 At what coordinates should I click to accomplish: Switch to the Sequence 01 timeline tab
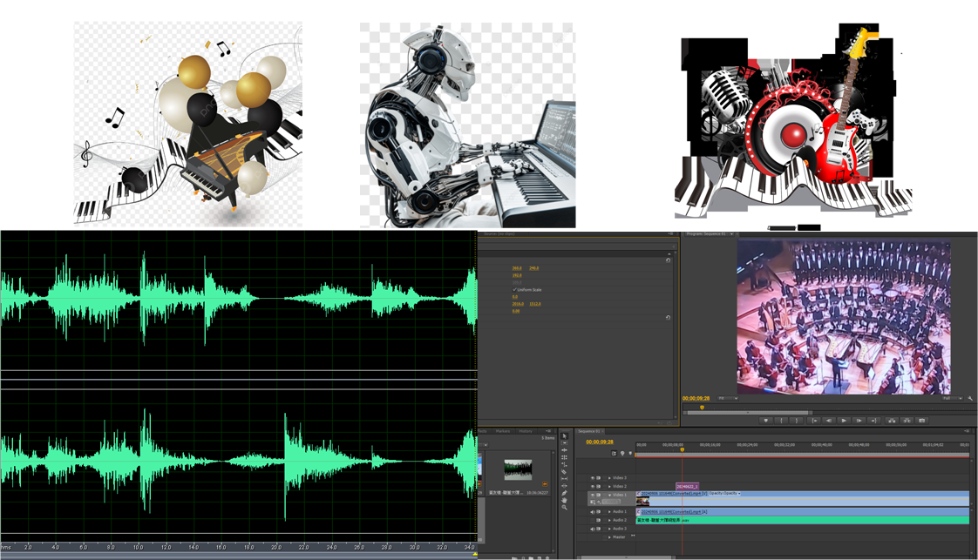click(x=589, y=431)
